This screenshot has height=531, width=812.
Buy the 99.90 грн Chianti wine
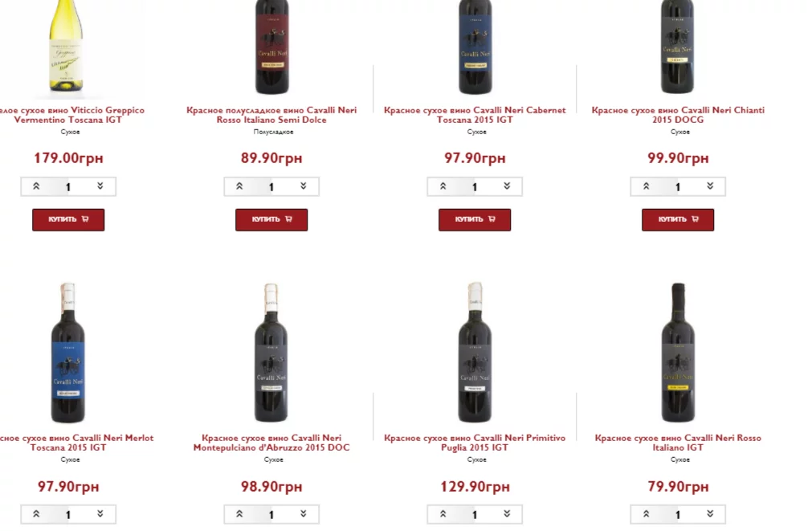pyautogui.click(x=678, y=219)
